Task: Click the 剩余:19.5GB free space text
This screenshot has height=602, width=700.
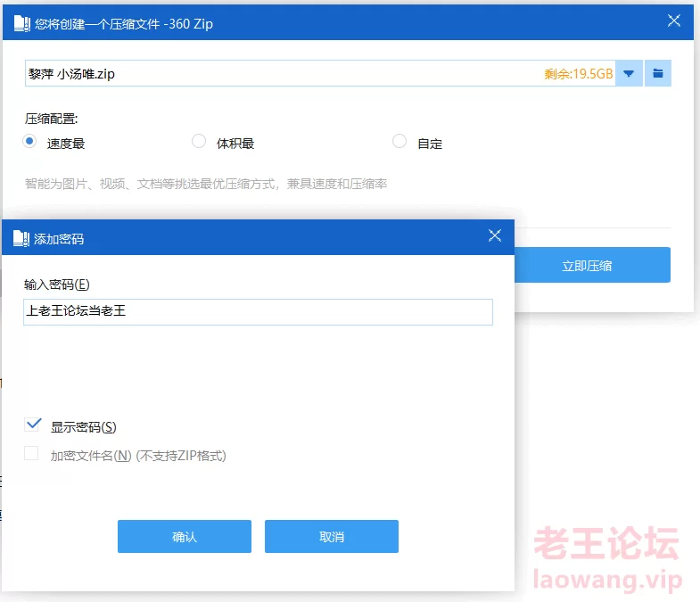Action: (x=578, y=74)
